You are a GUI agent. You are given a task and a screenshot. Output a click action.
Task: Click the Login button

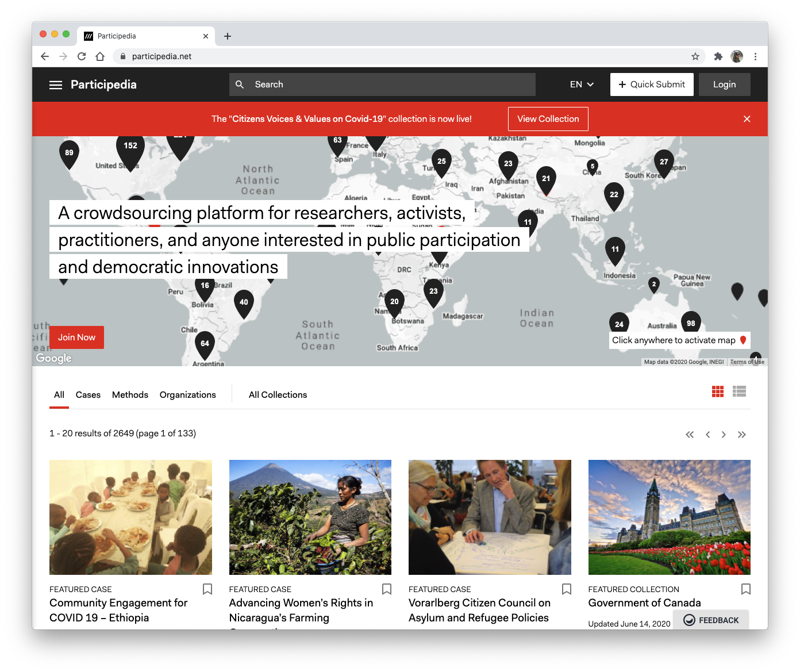725,85
